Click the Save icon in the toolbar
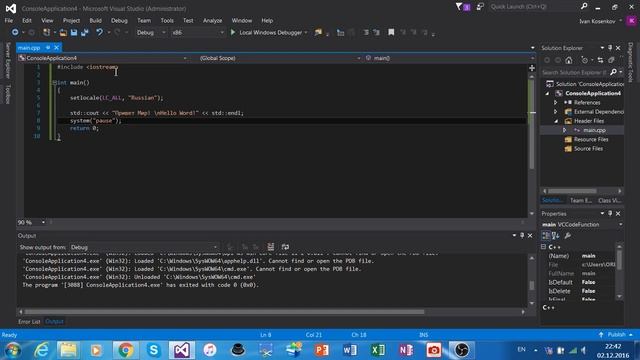The width and height of the screenshot is (640, 360). [74, 32]
